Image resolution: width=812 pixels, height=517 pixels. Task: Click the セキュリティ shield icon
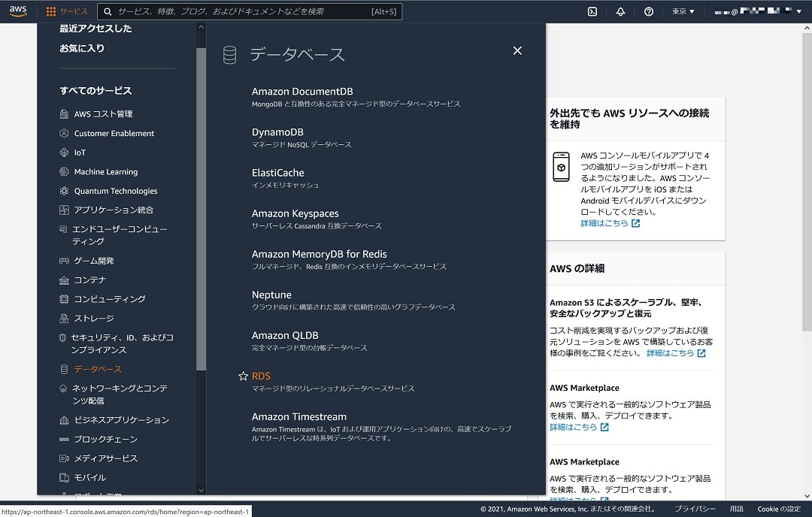coord(62,337)
